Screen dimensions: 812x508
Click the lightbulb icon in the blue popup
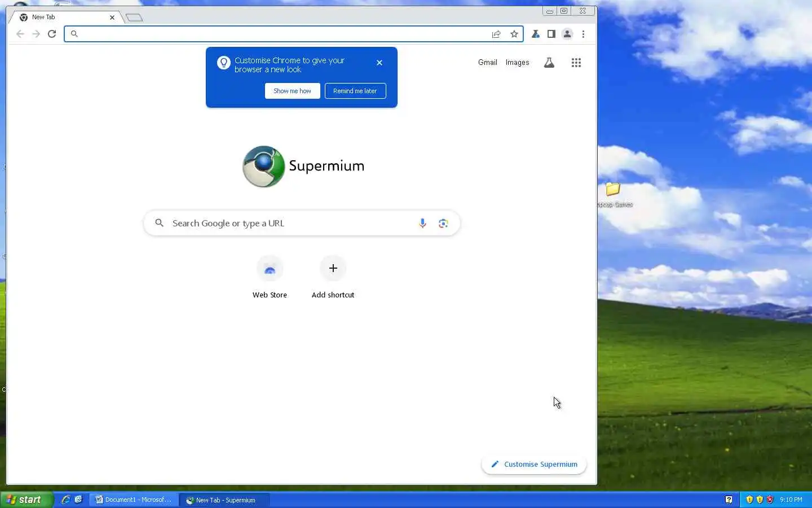[224, 63]
